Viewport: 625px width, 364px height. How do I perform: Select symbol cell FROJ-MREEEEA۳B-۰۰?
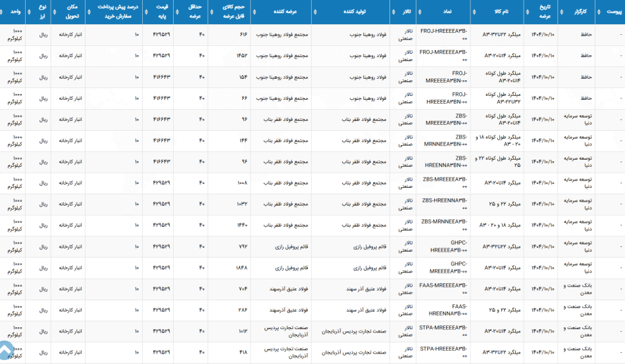coord(443,56)
